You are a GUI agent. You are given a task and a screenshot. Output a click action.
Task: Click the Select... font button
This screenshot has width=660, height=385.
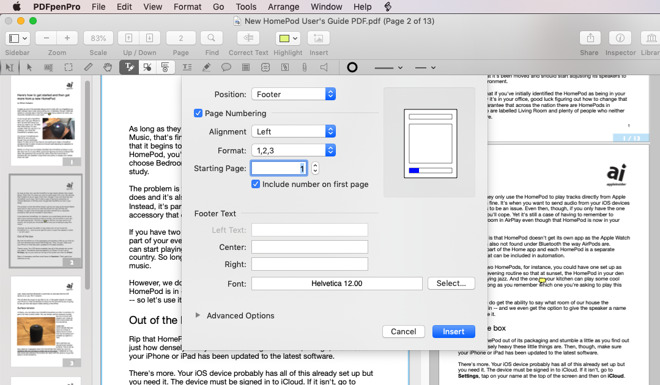tap(451, 283)
